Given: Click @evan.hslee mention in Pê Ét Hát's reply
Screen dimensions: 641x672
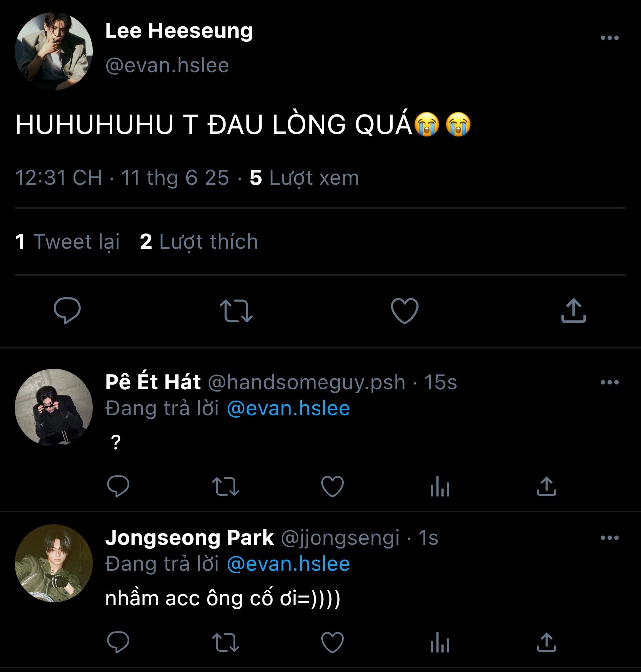Looking at the screenshot, I should (288, 408).
